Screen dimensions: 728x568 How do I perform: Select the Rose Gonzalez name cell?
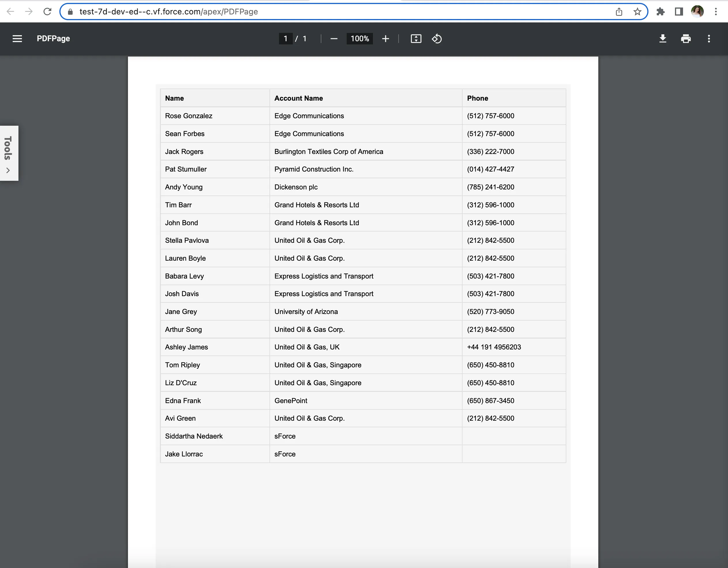pos(215,116)
